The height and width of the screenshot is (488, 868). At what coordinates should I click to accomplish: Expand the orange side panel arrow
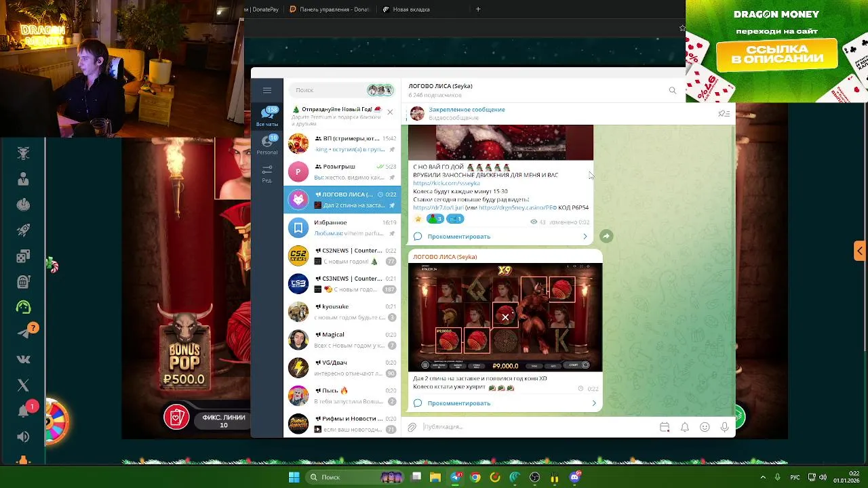(x=860, y=250)
